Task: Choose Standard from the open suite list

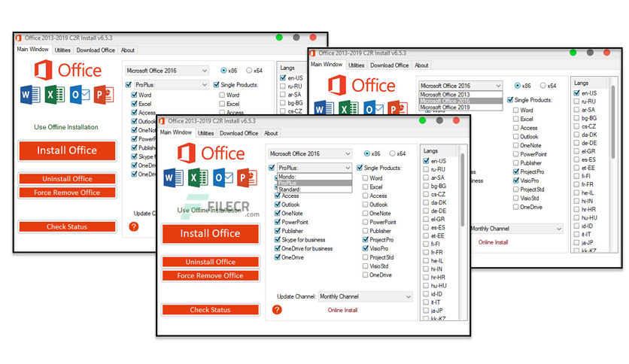Action: [314, 190]
